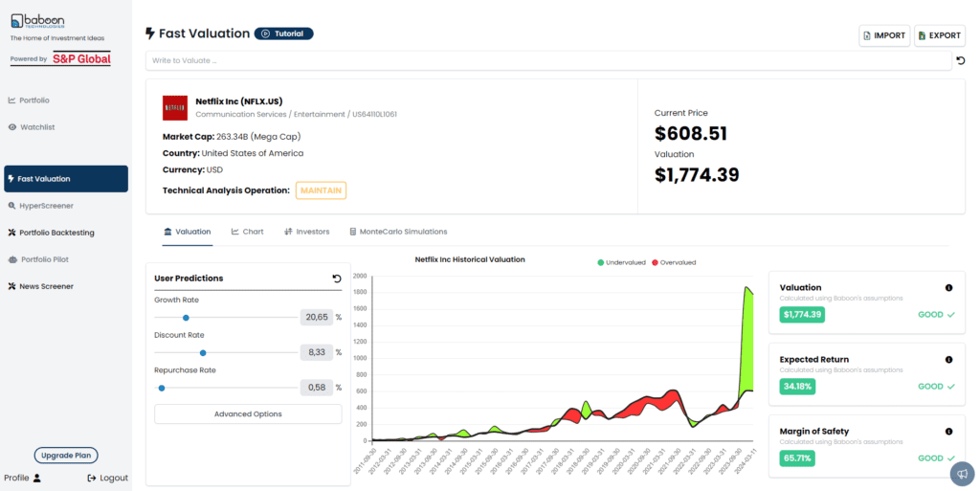Screen dimensions: 980x491
Task: Open the Margin of Safety info icon
Action: 948,432
